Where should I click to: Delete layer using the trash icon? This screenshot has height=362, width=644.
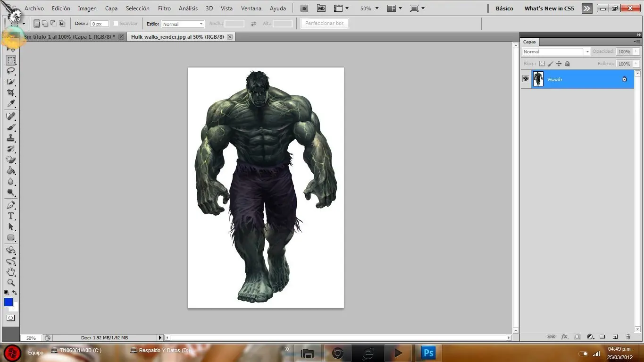[628, 337]
